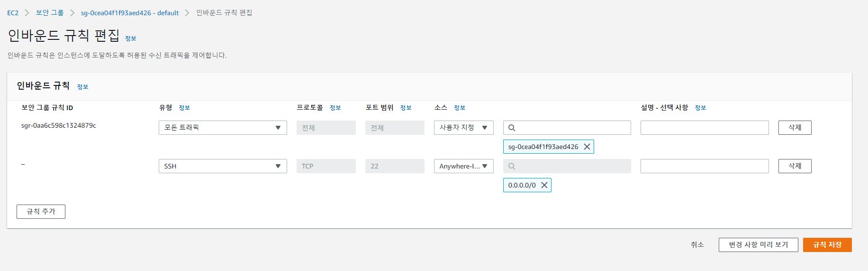Click the 전체 port range field of first rule

click(x=395, y=128)
